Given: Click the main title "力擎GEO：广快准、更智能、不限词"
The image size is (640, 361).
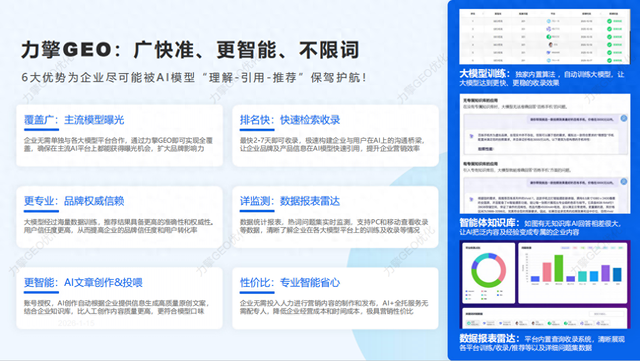Looking at the screenshot, I should click(190, 50).
